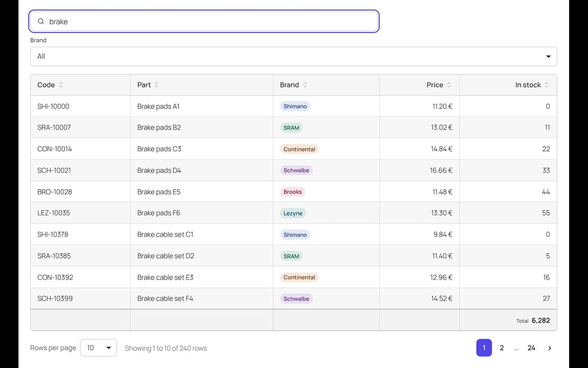Click the total stock value 6,282
The height and width of the screenshot is (368, 588).
point(541,320)
